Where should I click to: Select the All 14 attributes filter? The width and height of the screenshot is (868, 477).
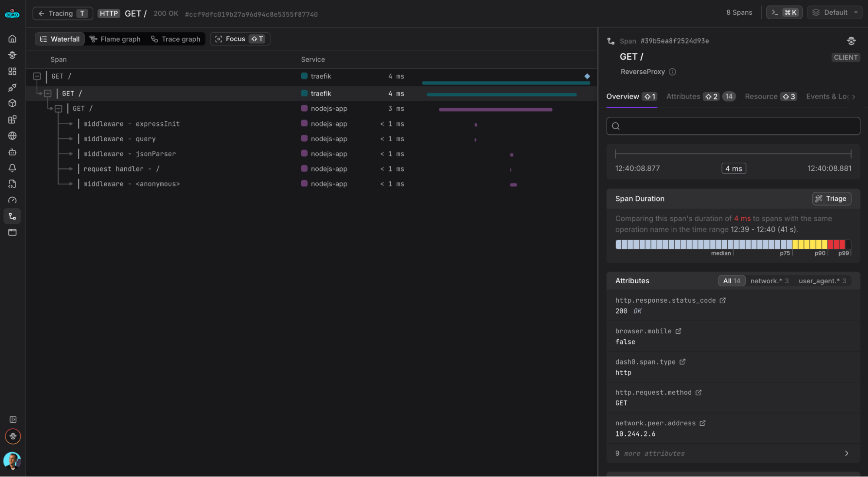pos(732,281)
